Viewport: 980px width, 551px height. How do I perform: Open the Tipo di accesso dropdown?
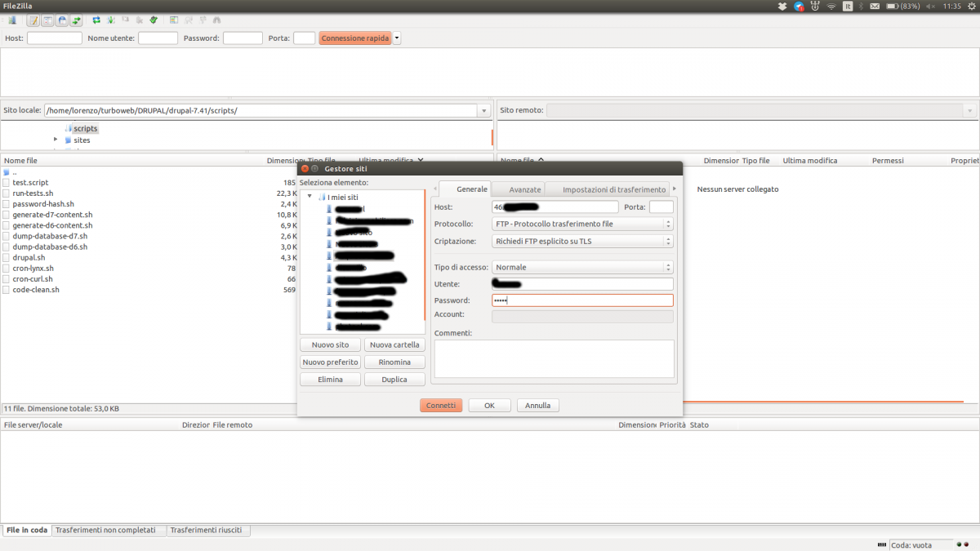pyautogui.click(x=582, y=267)
